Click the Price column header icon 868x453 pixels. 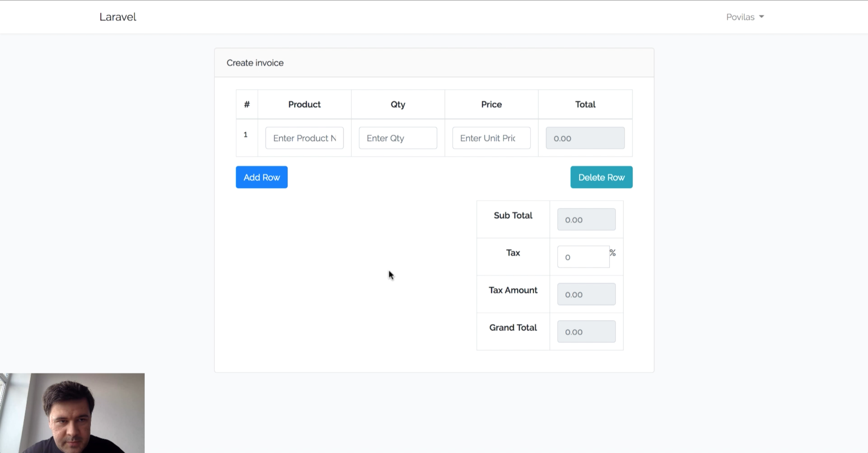pyautogui.click(x=491, y=104)
